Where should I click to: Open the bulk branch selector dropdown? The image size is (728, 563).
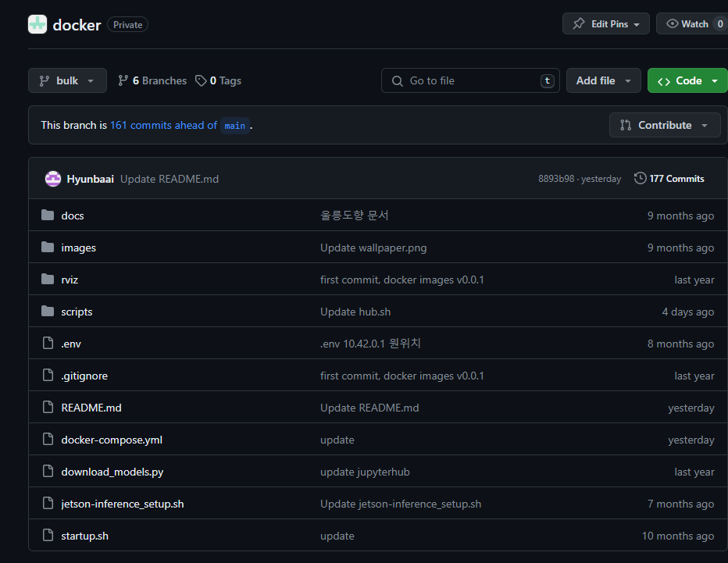point(67,80)
